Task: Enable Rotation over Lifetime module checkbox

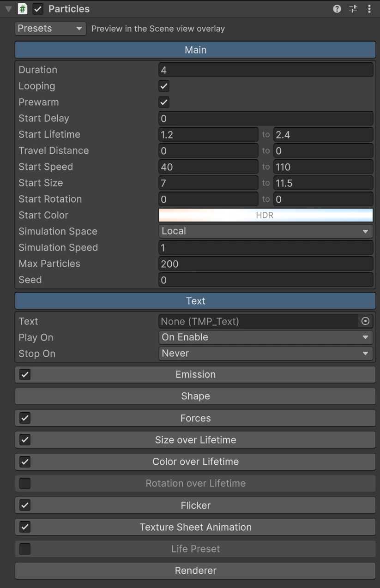Action: [x=25, y=483]
